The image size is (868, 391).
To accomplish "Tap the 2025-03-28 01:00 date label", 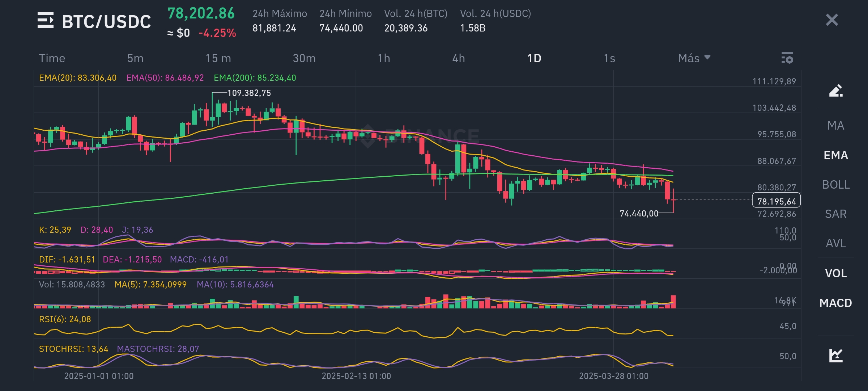I will 614,376.
